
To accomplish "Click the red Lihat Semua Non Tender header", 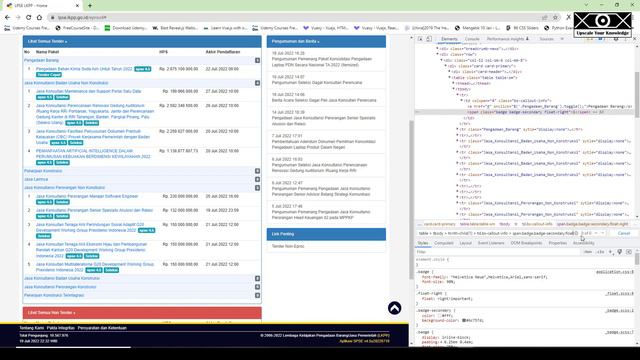I will coord(142,313).
